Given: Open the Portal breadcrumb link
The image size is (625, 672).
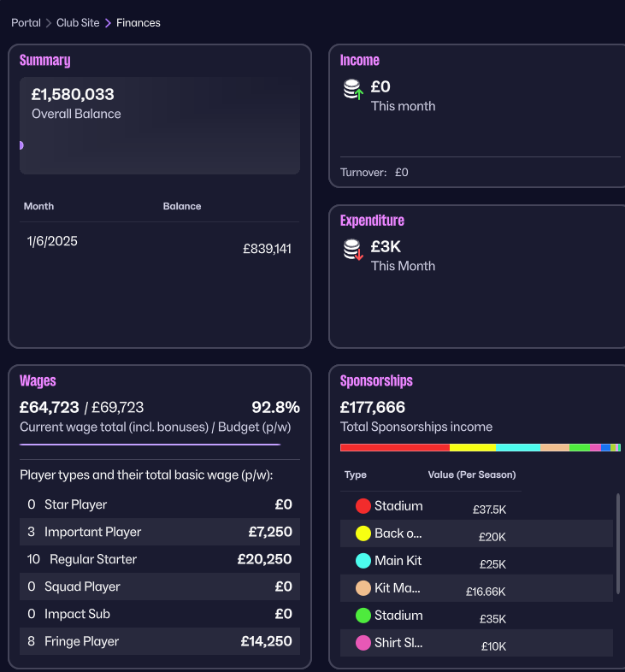Looking at the screenshot, I should [x=26, y=23].
